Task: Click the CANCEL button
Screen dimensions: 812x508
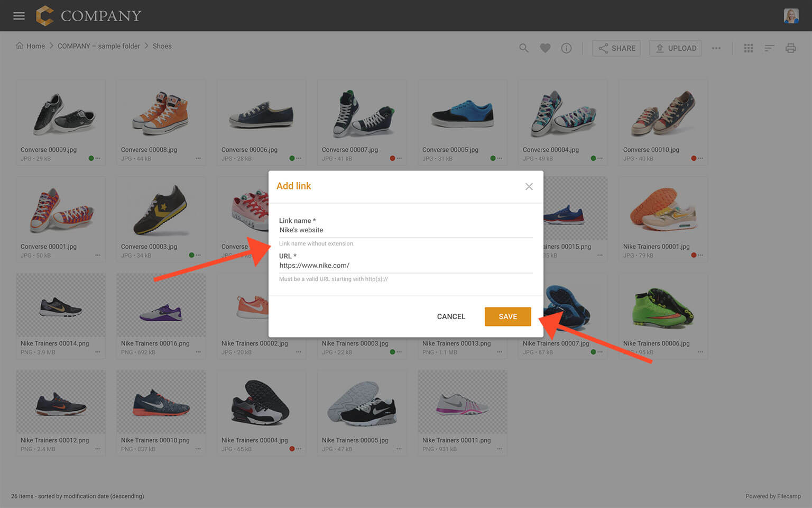Action: [451, 316]
